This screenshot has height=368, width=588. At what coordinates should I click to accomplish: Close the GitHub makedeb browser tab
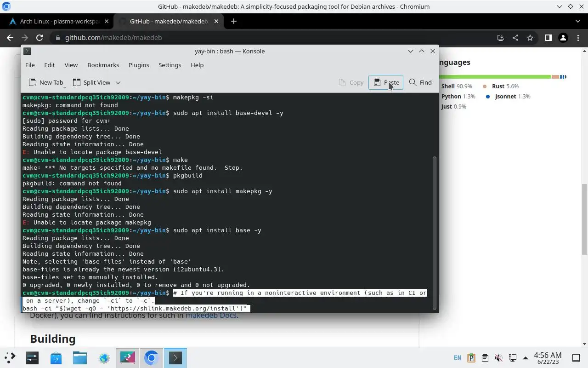tap(217, 21)
